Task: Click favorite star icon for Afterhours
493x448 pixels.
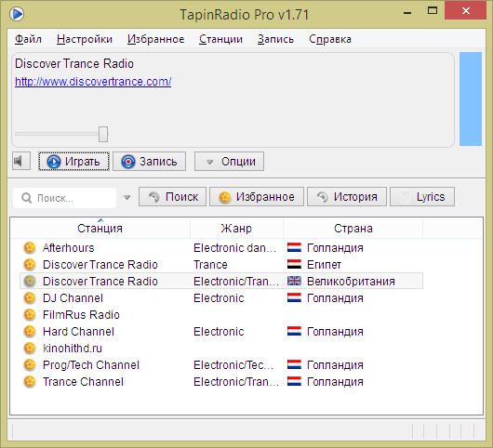Action: (30, 248)
